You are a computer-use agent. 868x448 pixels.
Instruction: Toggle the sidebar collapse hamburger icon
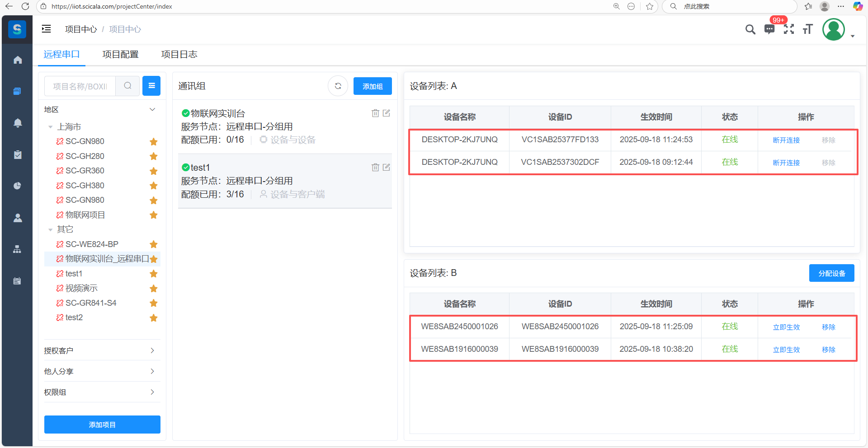point(46,29)
